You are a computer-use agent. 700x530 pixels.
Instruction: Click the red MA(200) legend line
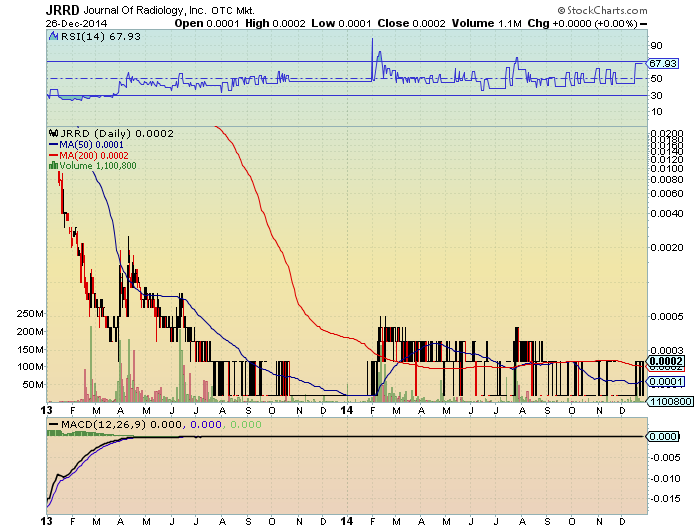(x=54, y=155)
